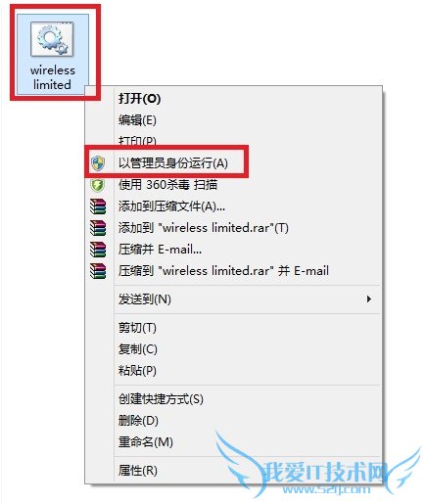Open 属性(R) properties entry
The height and width of the screenshot is (504, 427).
[138, 470]
